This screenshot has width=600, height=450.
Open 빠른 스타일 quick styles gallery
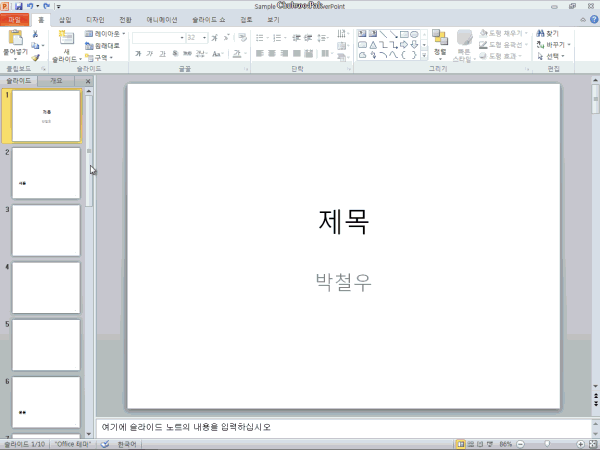(x=464, y=46)
